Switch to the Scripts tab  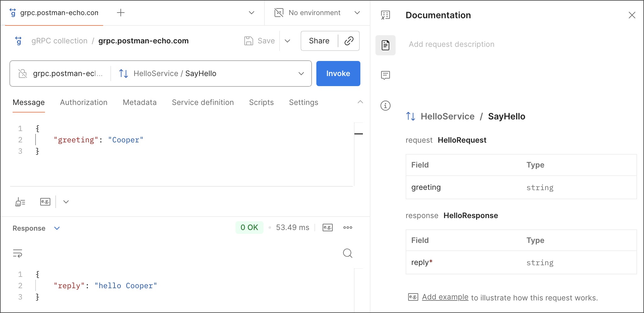pos(261,102)
